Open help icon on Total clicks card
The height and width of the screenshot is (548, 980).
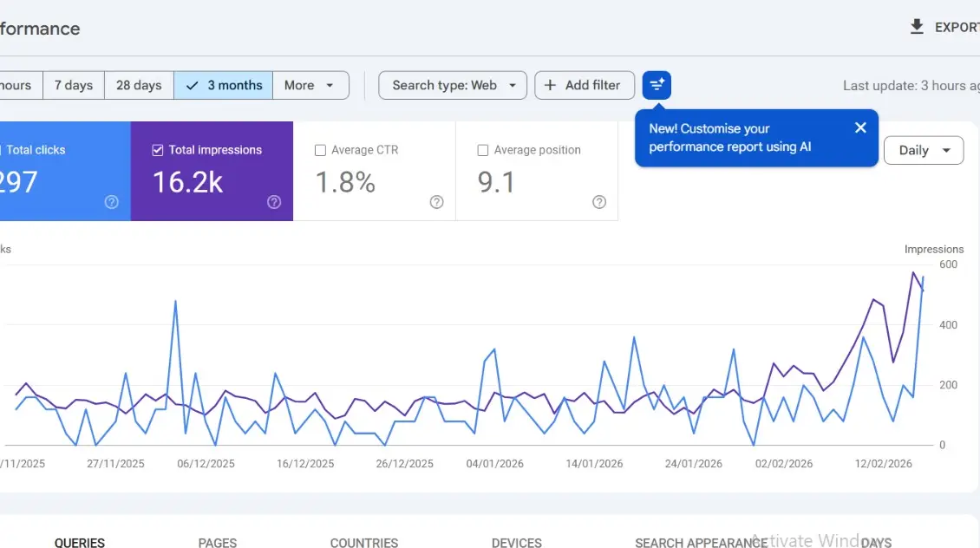click(111, 202)
